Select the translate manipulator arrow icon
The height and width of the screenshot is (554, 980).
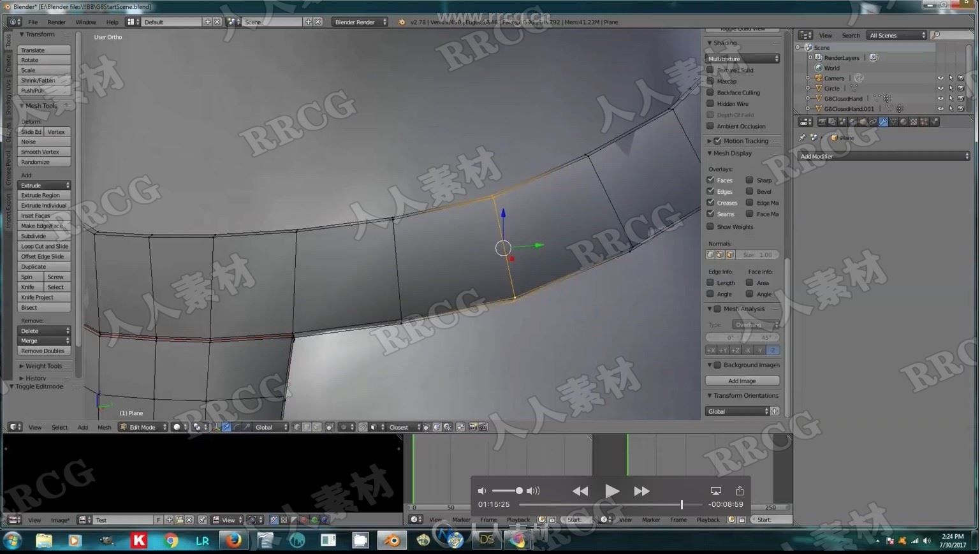point(227,427)
